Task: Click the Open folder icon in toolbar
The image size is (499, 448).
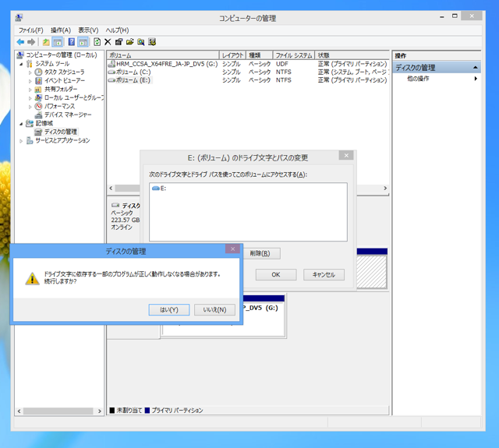Action: click(x=130, y=42)
